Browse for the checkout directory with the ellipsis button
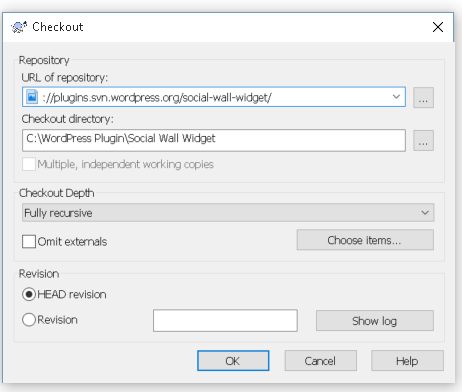 (x=423, y=141)
